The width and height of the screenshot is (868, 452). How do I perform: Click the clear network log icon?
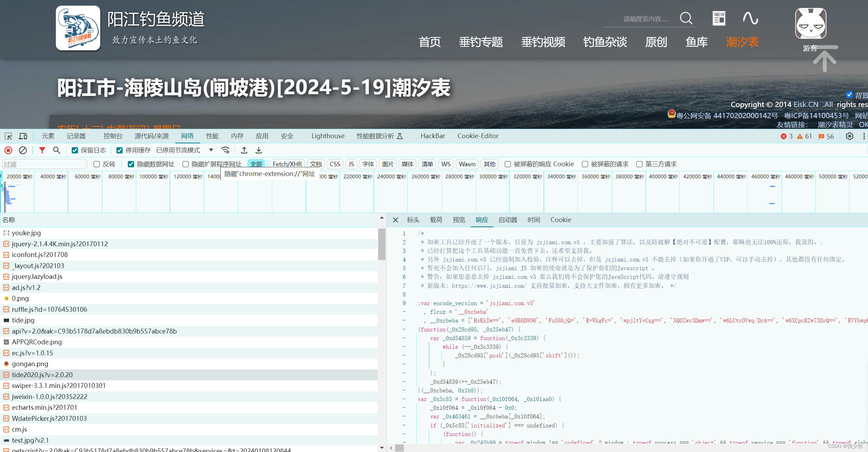(x=23, y=150)
